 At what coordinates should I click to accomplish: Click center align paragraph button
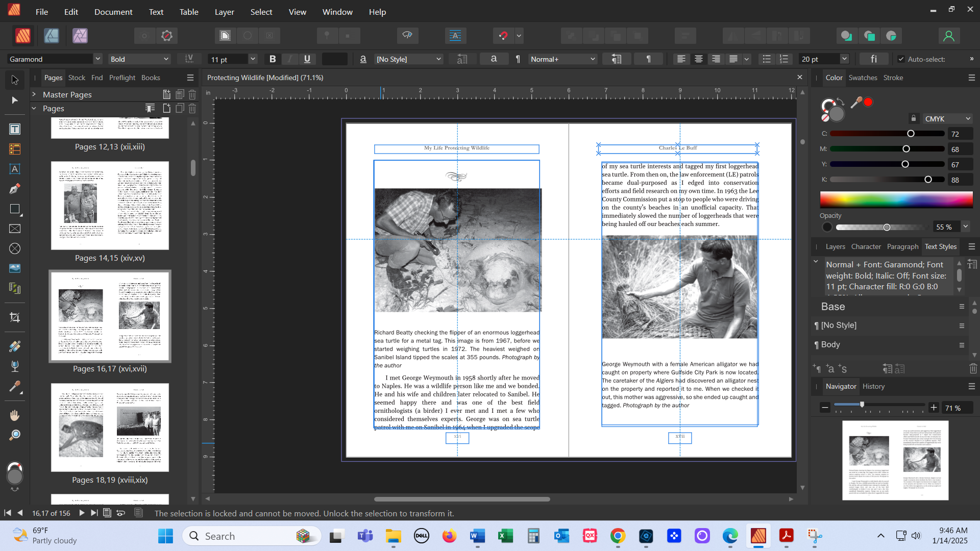coord(698,59)
